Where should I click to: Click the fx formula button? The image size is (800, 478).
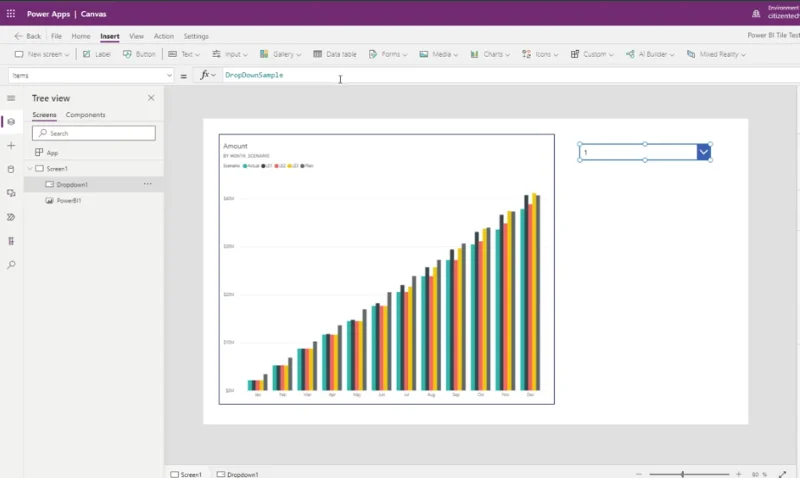click(208, 75)
